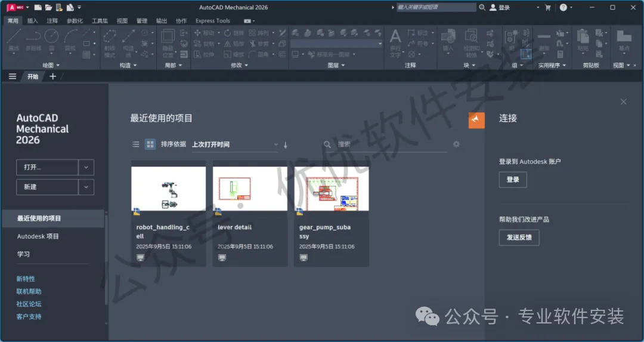644x342 pixels.
Task: Switch recent files to list view
Action: coord(136,144)
